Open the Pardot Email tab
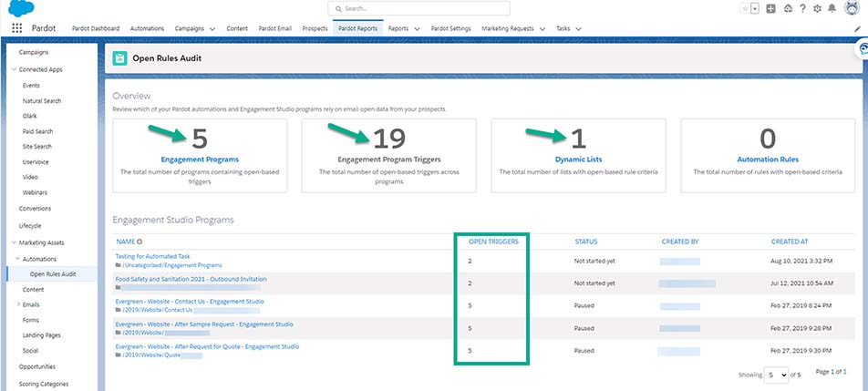 pos(275,29)
